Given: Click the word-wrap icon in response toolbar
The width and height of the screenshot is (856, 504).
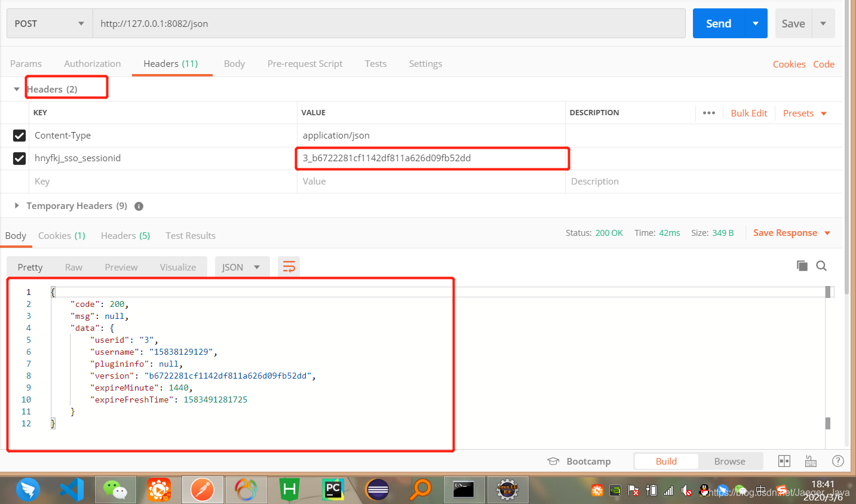Looking at the screenshot, I should [x=289, y=267].
